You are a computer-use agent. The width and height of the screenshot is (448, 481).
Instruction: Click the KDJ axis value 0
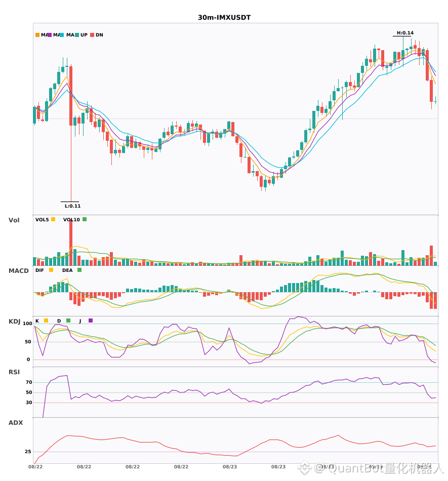coord(28,359)
